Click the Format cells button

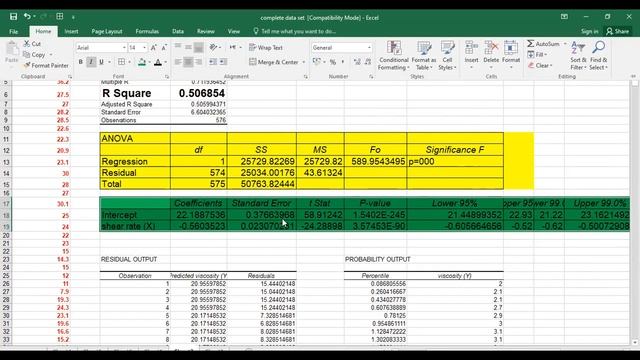pos(511,55)
